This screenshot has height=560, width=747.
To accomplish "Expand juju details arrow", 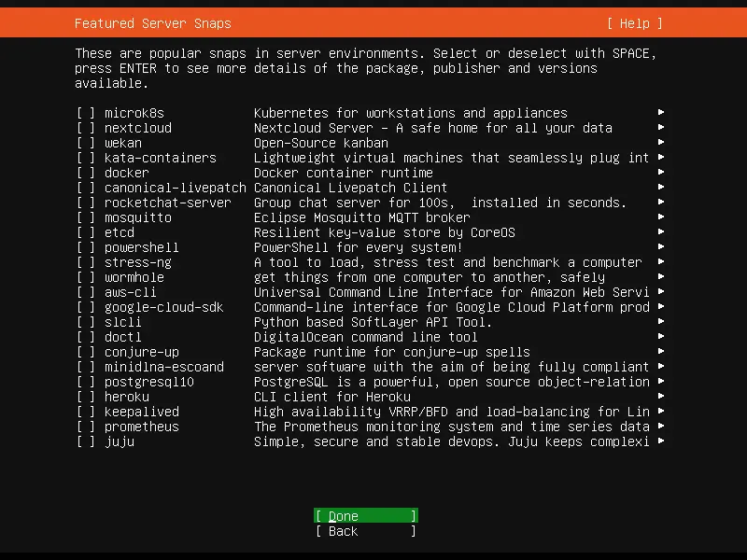I will click(661, 441).
